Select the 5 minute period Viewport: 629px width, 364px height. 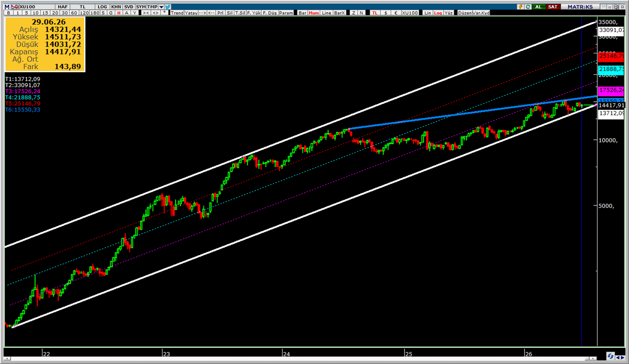coord(26,13)
